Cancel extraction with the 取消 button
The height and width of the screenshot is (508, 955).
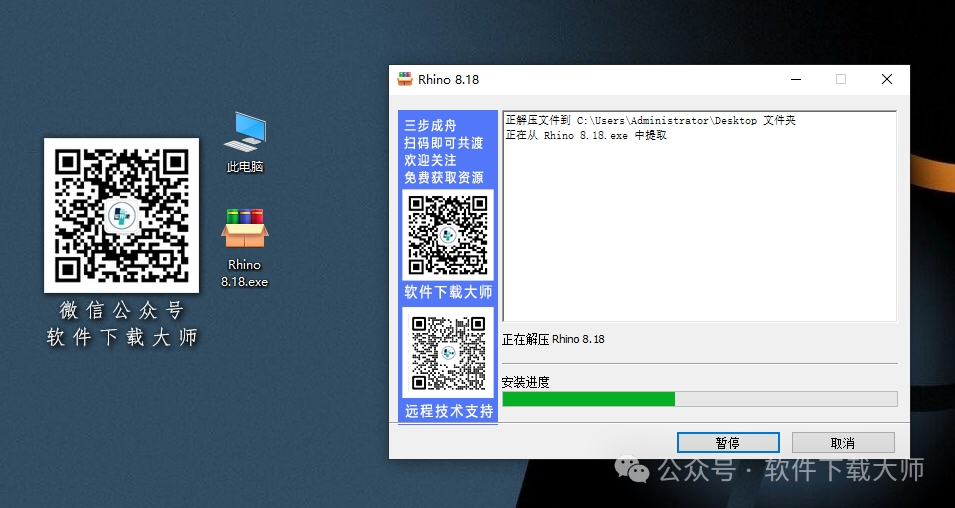(843, 443)
